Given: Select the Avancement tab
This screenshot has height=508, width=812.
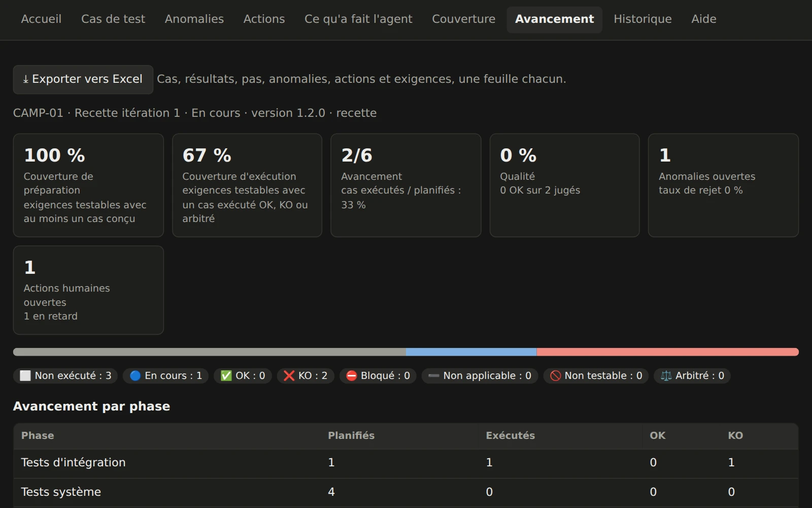Looking at the screenshot, I should click(554, 19).
